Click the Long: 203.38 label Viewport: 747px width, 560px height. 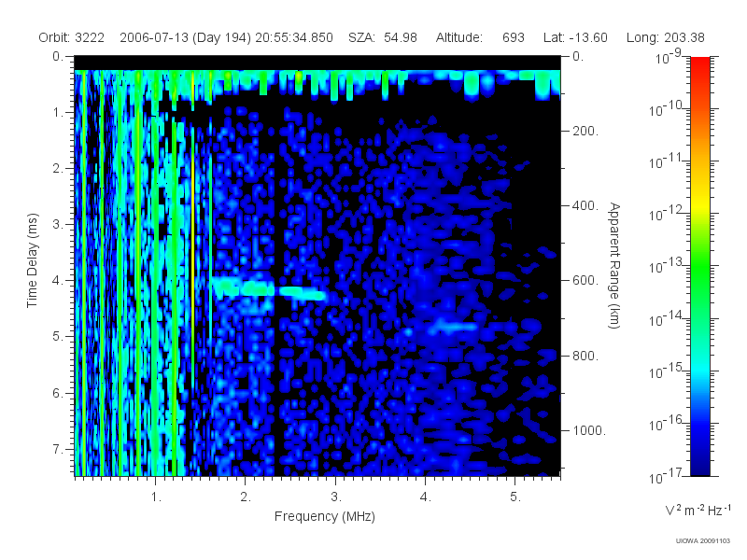(665, 37)
